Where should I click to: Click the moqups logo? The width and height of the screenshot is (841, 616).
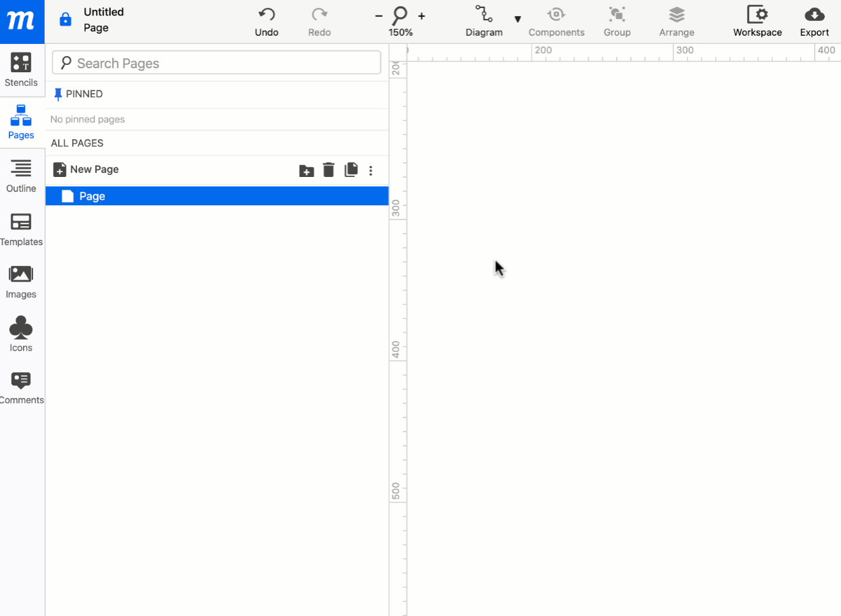21,21
